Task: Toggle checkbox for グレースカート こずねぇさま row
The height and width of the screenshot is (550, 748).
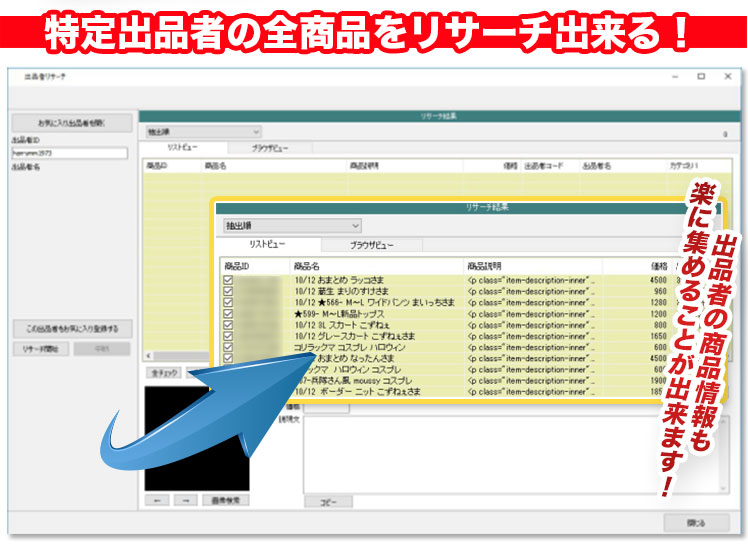Action: pyautogui.click(x=229, y=336)
